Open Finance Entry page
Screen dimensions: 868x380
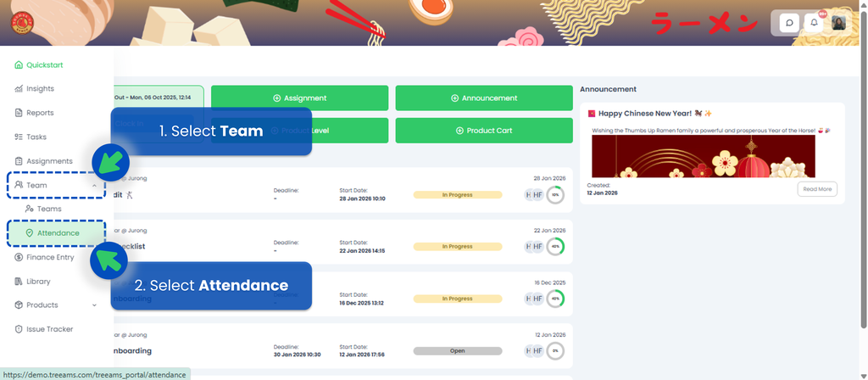pyautogui.click(x=50, y=257)
